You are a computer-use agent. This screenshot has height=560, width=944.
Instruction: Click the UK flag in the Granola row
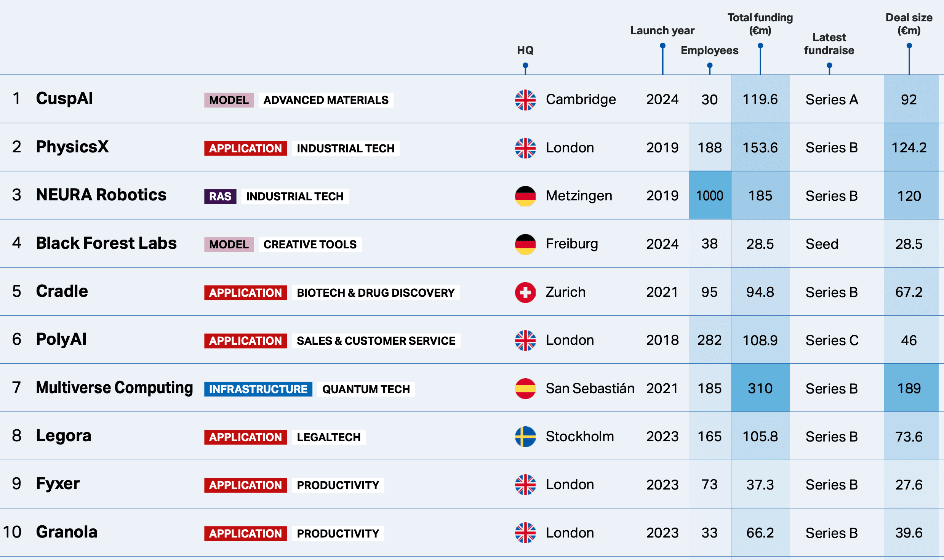[x=525, y=533]
